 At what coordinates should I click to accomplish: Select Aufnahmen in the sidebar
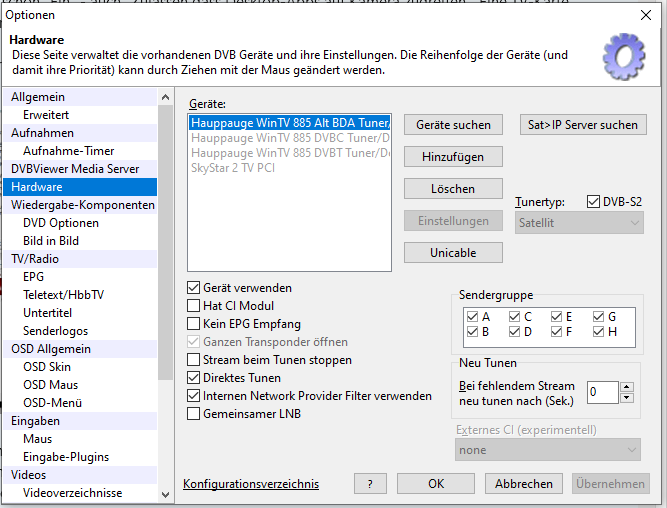tap(80, 133)
